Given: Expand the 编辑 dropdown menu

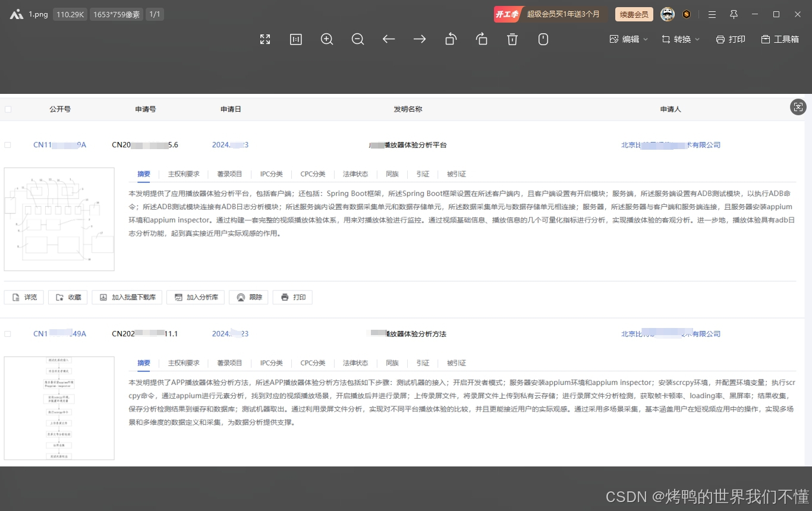Looking at the screenshot, I should [628, 39].
